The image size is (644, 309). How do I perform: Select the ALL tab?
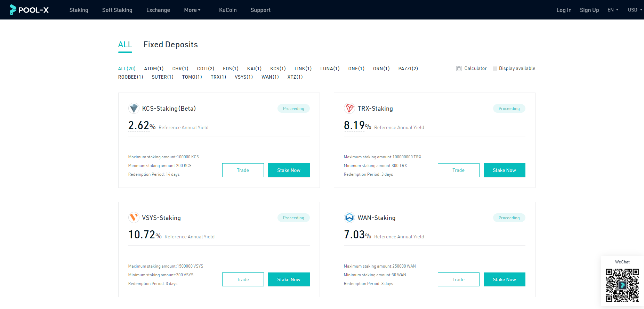[125, 45]
